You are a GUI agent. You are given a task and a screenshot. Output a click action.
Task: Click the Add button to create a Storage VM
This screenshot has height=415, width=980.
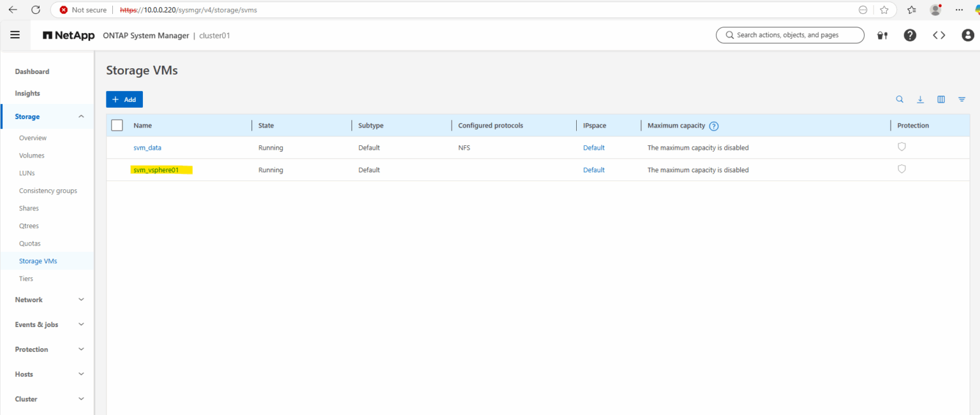coord(124,99)
